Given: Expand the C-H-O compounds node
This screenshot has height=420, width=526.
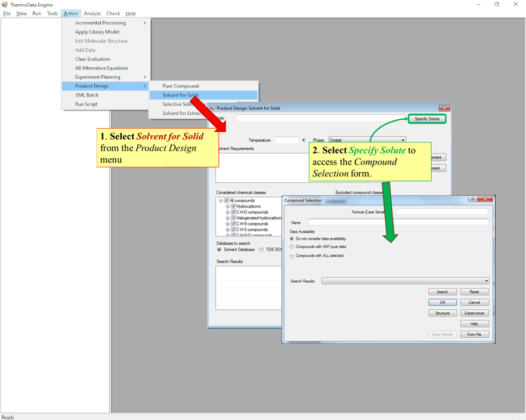Looking at the screenshot, I should [228, 212].
